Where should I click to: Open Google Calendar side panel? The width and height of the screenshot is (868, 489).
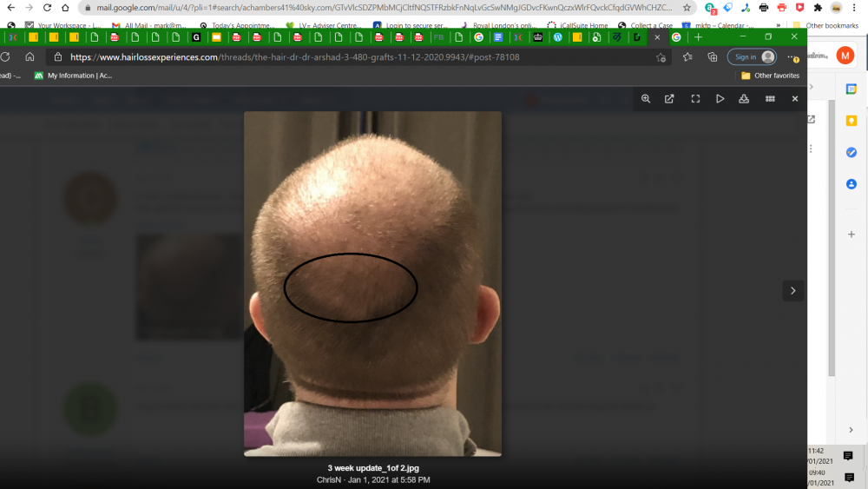pos(852,89)
